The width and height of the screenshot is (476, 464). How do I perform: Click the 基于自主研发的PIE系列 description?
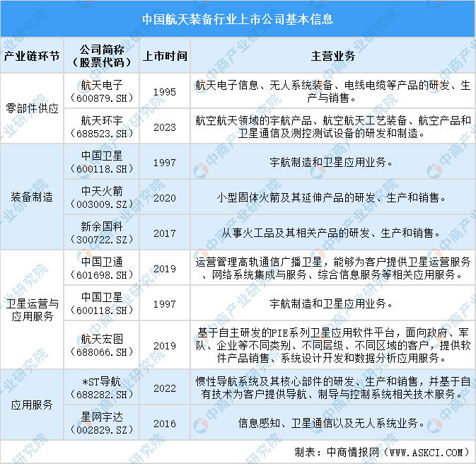(333, 345)
